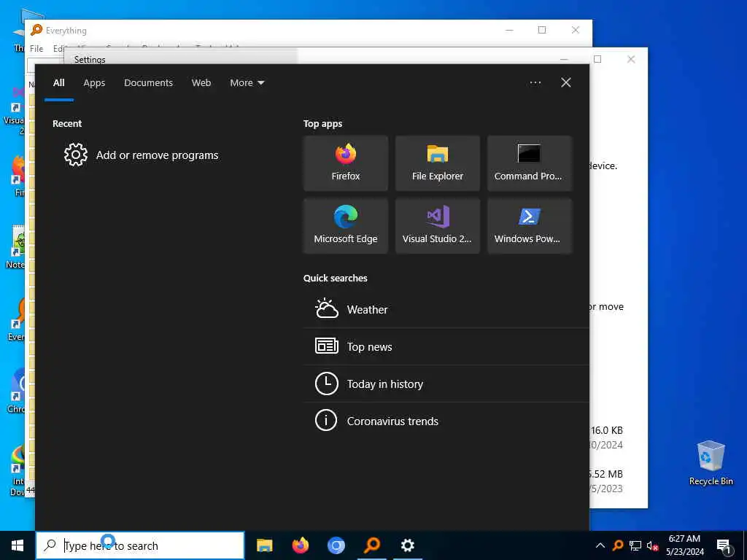Screen dimensions: 747x560
Task: Select the Weather quick search
Action: tap(446, 309)
